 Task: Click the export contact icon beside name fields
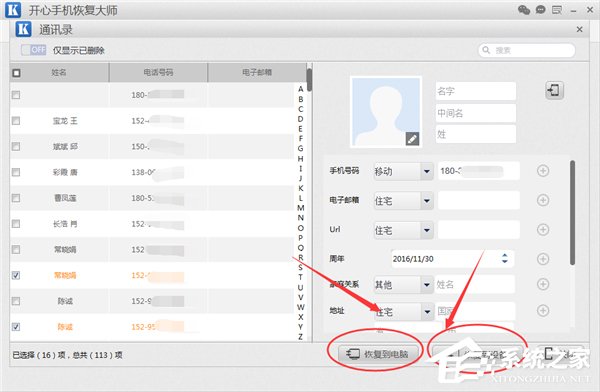coord(554,90)
